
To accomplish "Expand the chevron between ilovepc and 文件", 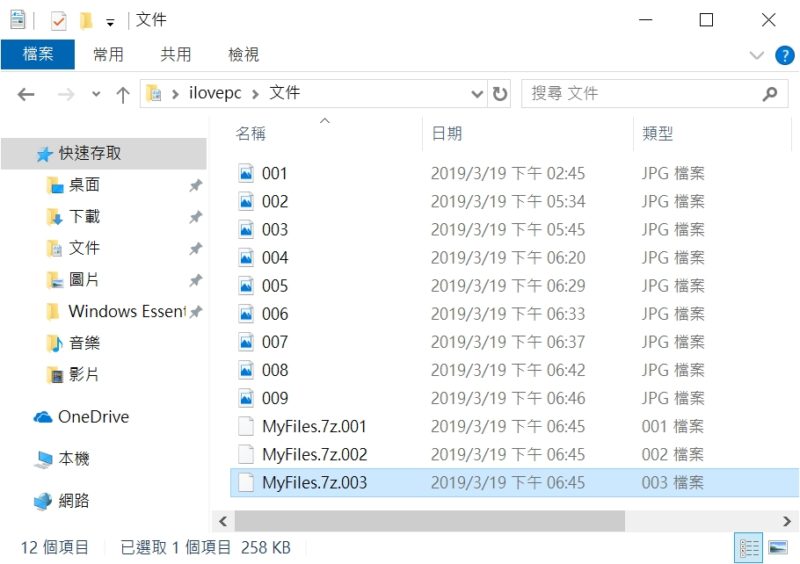I will [255, 94].
